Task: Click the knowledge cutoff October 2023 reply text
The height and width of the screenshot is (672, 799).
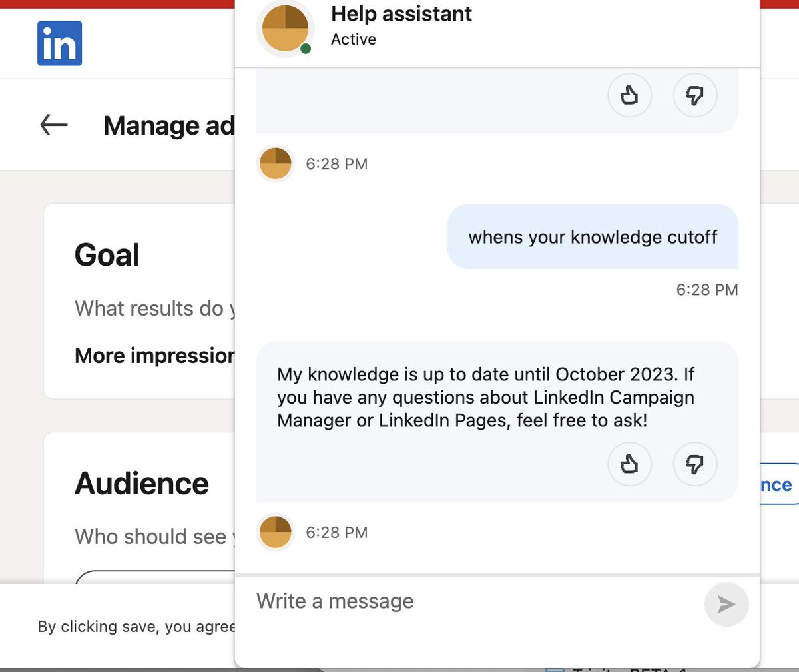Action: (485, 398)
